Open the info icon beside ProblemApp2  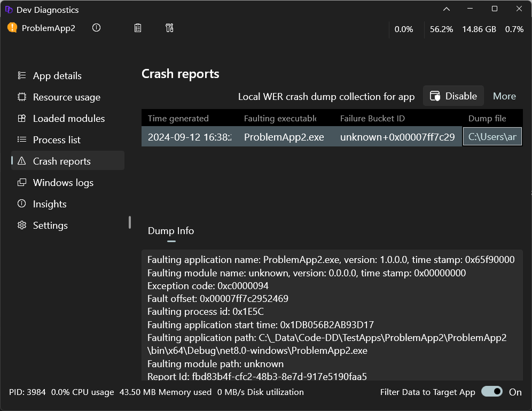(96, 28)
